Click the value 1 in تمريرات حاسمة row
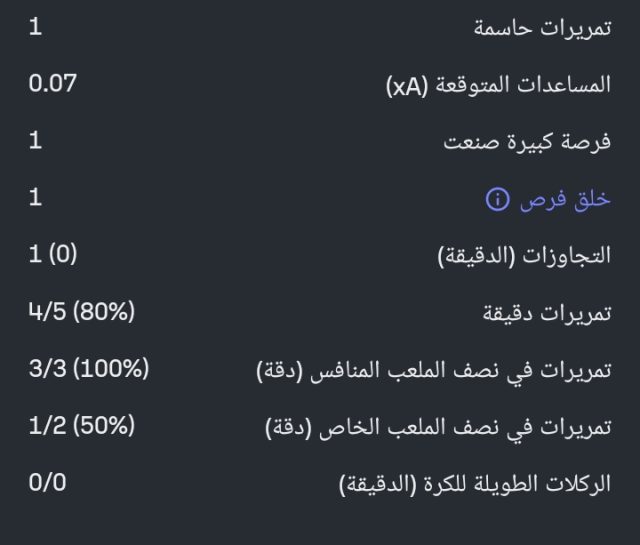Screen dimensions: 640x545 (x=36, y=27)
